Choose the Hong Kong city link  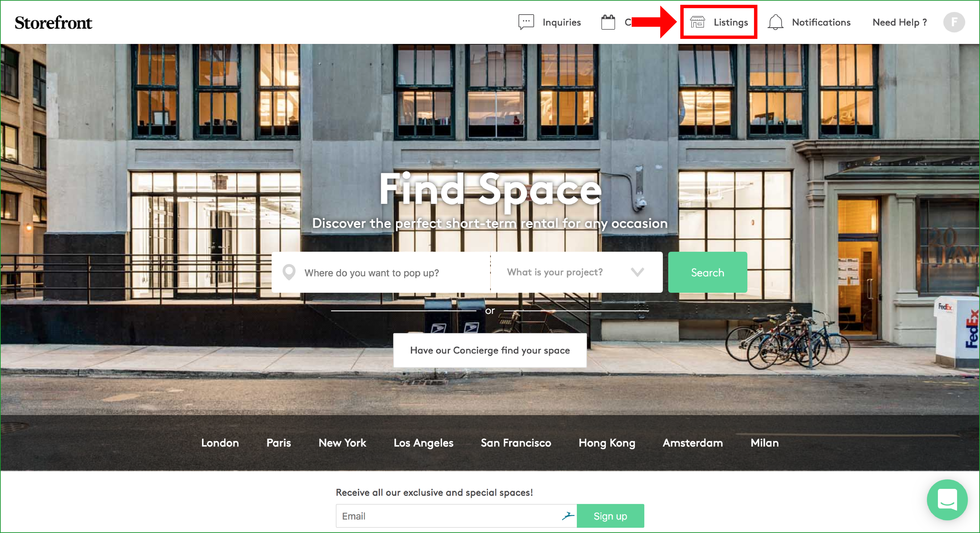[606, 443]
